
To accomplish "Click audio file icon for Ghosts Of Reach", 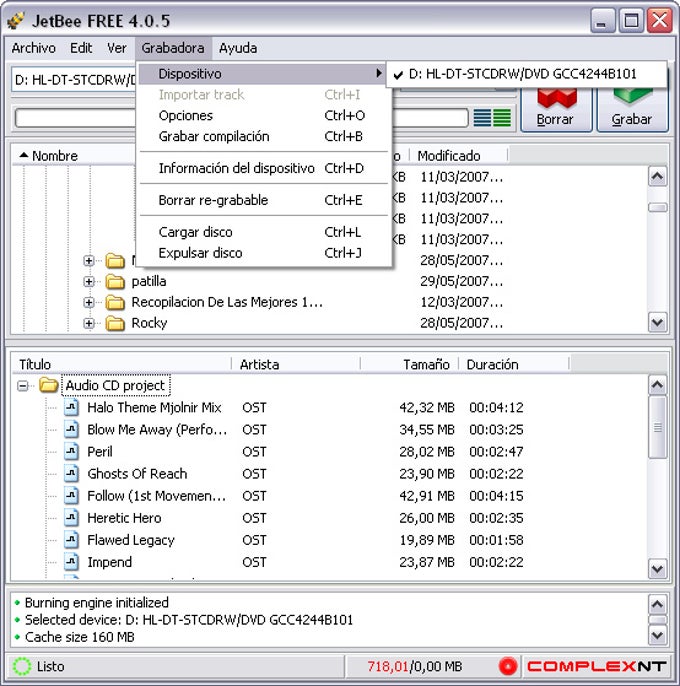I will click(71, 473).
